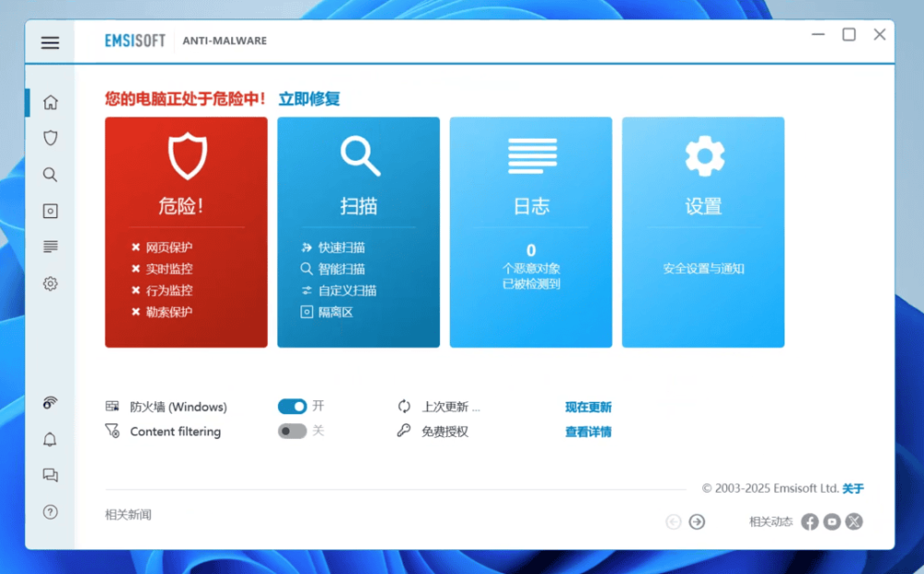Image resolution: width=924 pixels, height=574 pixels.
Task: Turn off Windows firewall toggle
Action: click(x=292, y=406)
